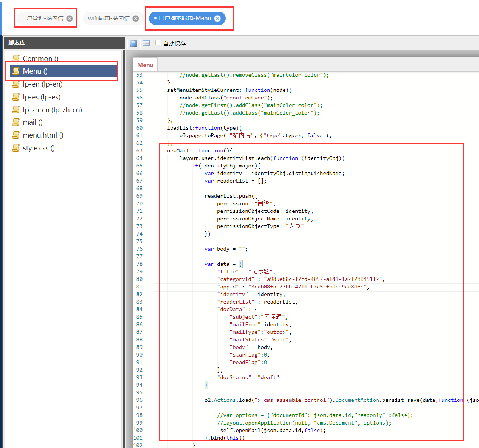Close the 页面编辑-站内信 tab
The height and width of the screenshot is (448, 479).
coord(136,19)
